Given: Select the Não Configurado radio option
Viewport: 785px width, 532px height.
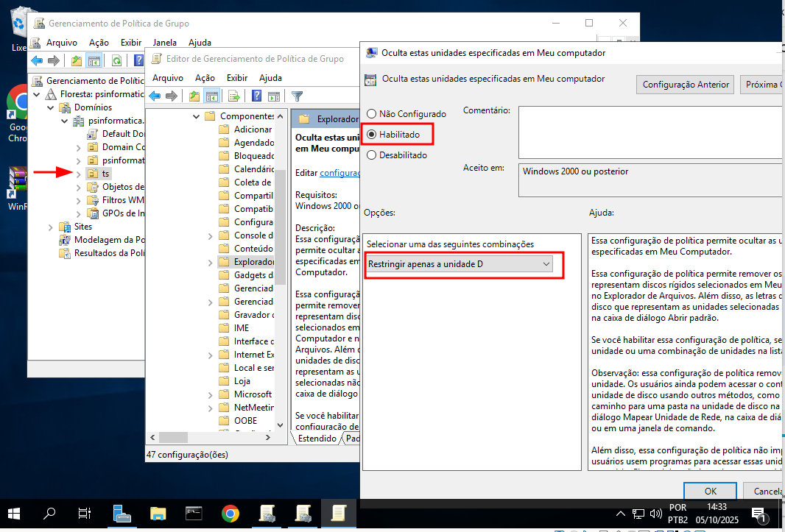Looking at the screenshot, I should click(372, 114).
